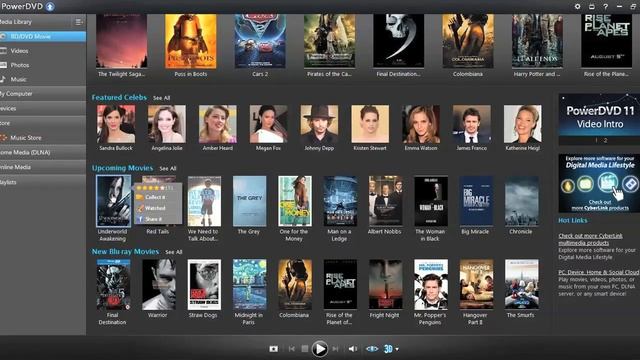Viewport: 640px width, 360px height.
Task: Open Cars 2 movie poster
Action: click(260, 41)
